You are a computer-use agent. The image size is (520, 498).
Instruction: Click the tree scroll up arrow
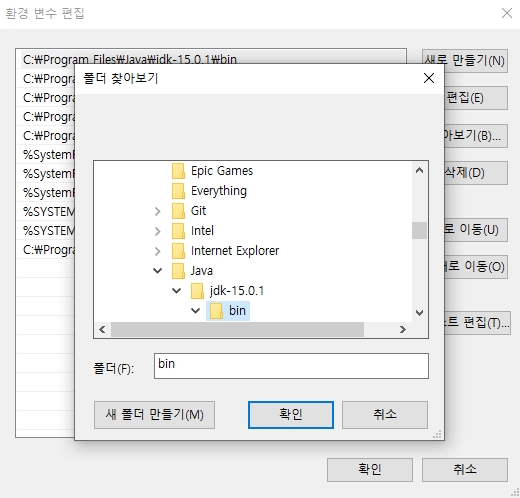419,171
